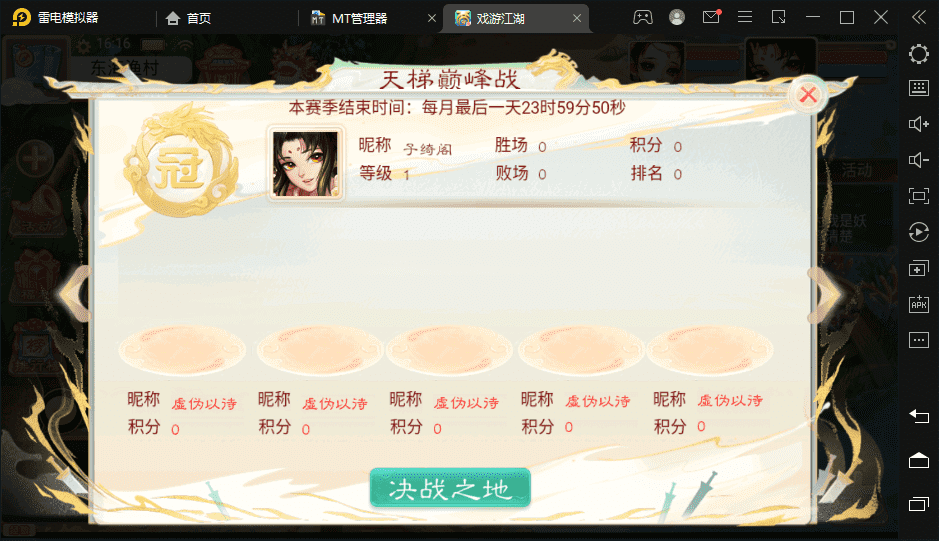Open the emulator hamburger menu
Viewport: 939px width, 541px height.
(x=745, y=17)
